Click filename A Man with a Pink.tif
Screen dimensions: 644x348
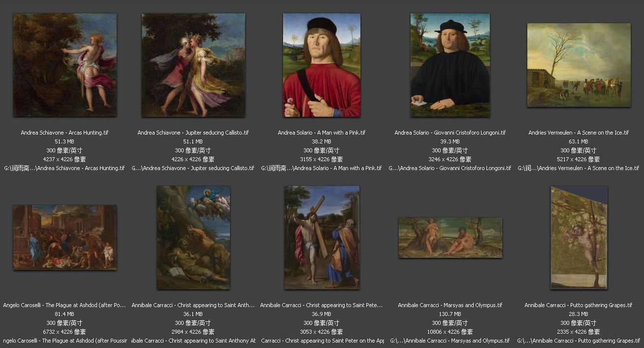(322, 133)
